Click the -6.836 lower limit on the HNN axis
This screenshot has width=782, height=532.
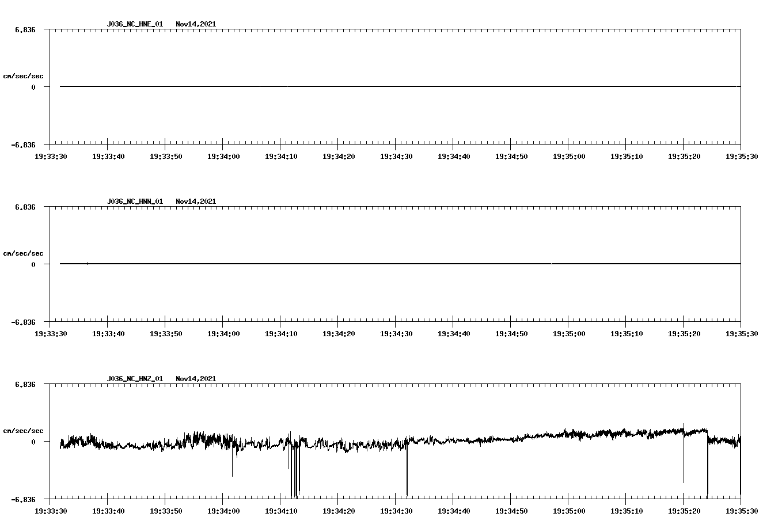[24, 322]
